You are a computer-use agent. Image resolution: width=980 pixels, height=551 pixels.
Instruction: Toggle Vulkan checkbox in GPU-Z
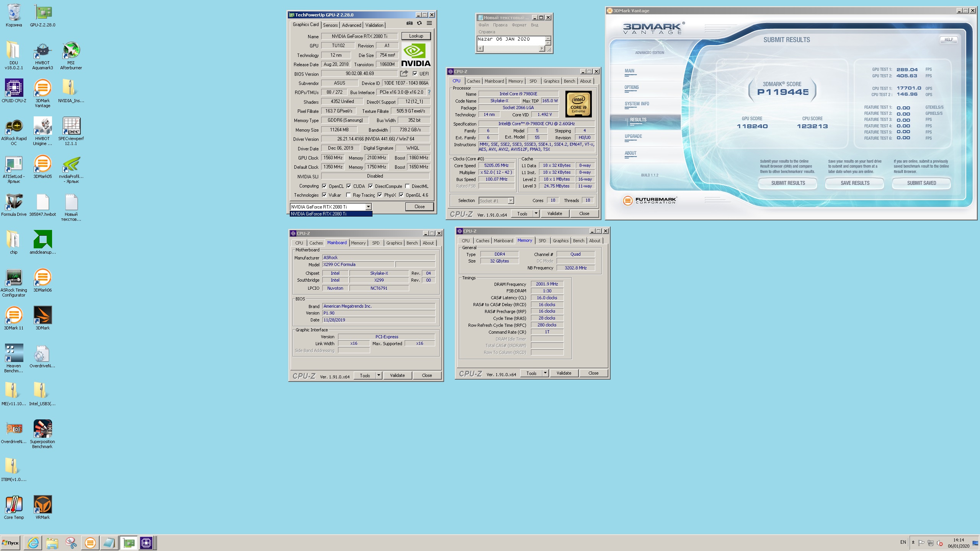[x=324, y=195]
